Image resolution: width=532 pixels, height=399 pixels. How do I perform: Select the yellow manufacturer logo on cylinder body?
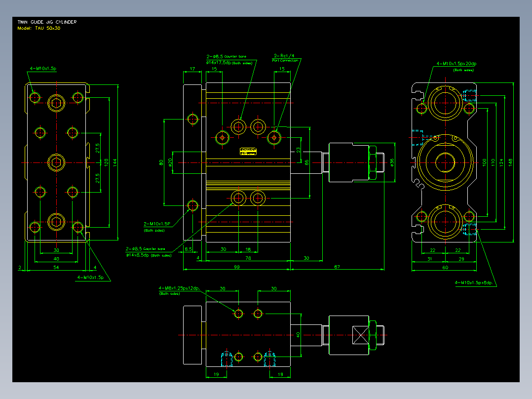tap(248, 152)
